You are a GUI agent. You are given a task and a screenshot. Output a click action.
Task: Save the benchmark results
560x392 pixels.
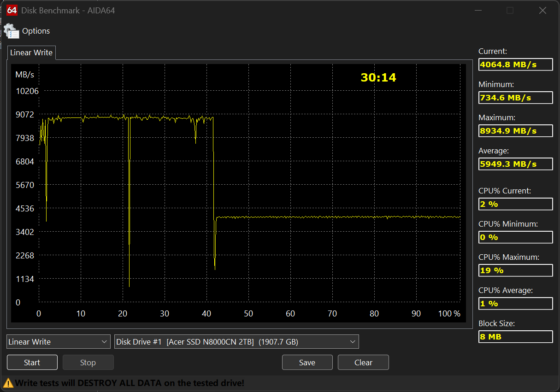[307, 363]
